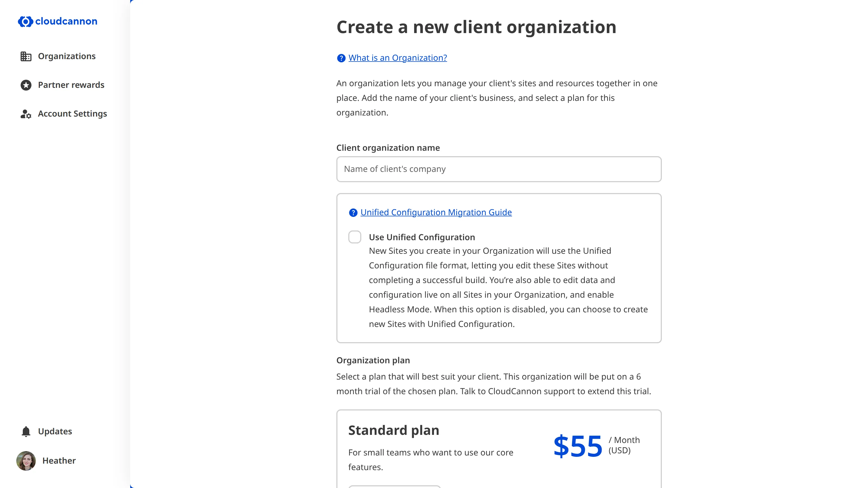This screenshot has height=488, width=868.
Task: Navigate to Partner rewards from the sidebar
Action: pos(71,85)
